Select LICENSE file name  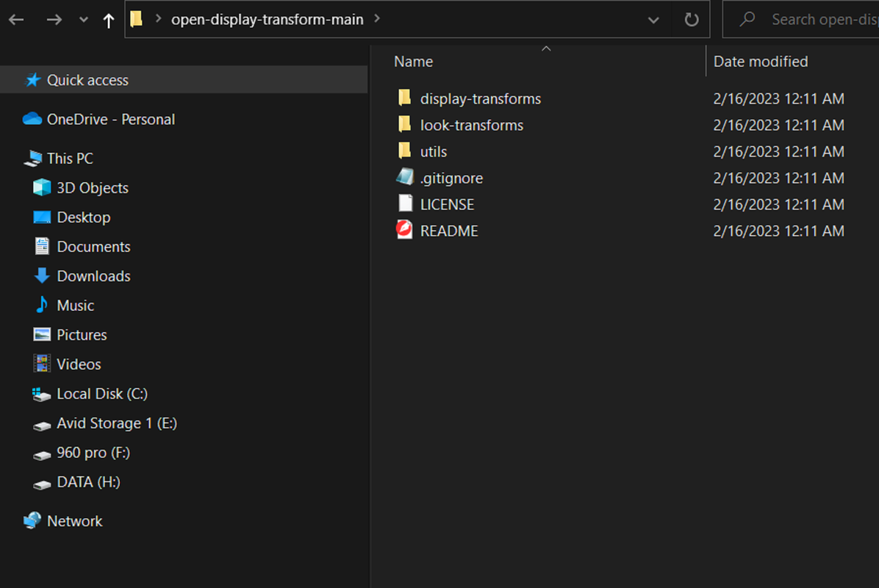(447, 204)
